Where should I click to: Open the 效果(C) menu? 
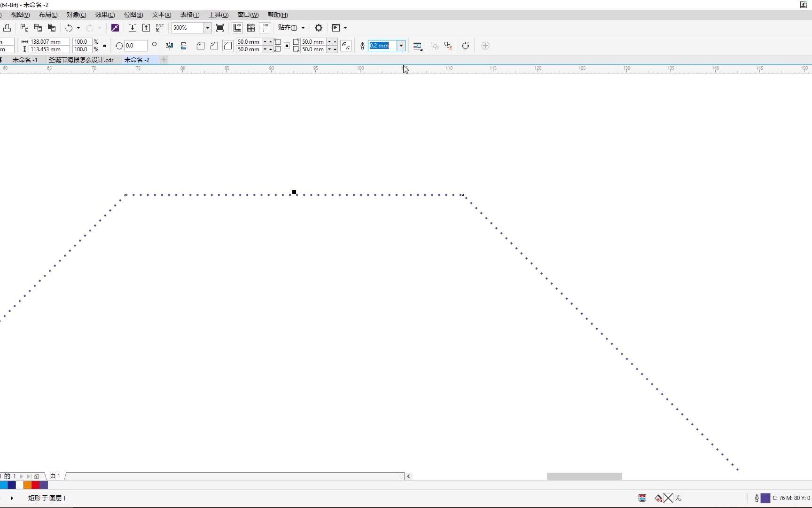[105, 15]
